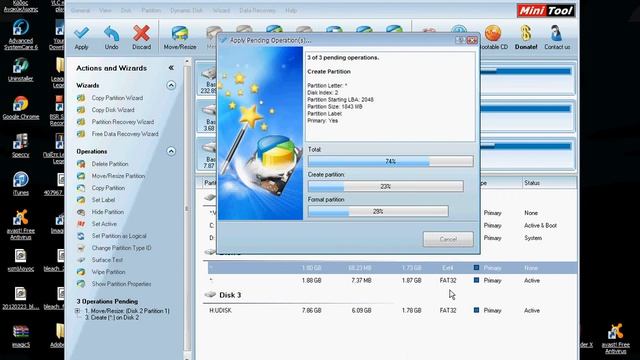
Task: Open the Disk menu
Action: tap(126, 11)
